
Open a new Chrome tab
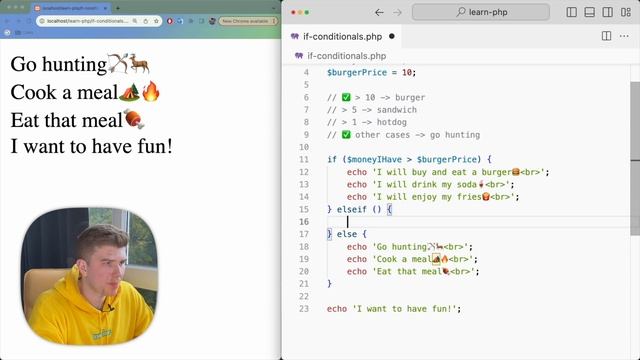click(118, 8)
